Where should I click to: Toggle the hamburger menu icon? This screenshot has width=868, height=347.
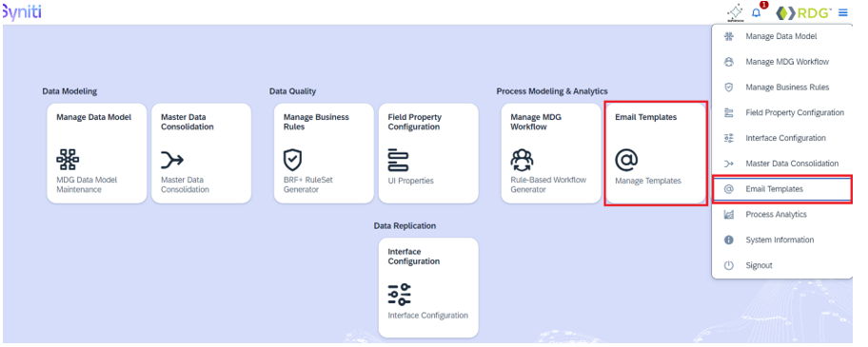click(x=842, y=12)
